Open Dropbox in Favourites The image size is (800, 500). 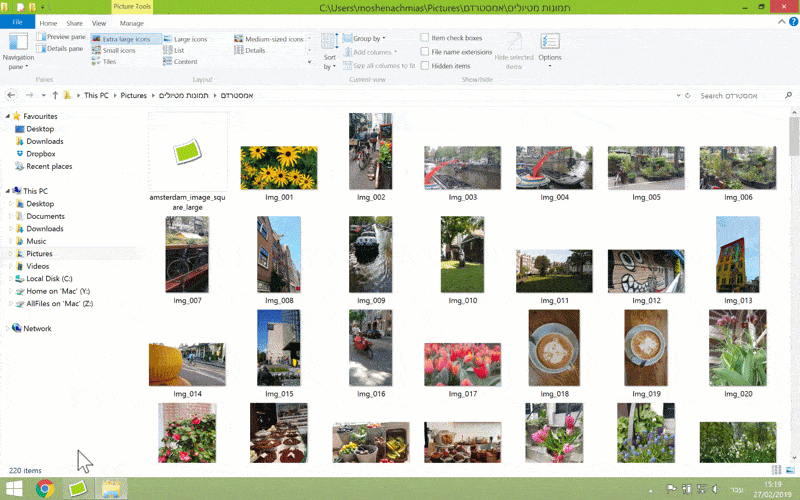(41, 154)
